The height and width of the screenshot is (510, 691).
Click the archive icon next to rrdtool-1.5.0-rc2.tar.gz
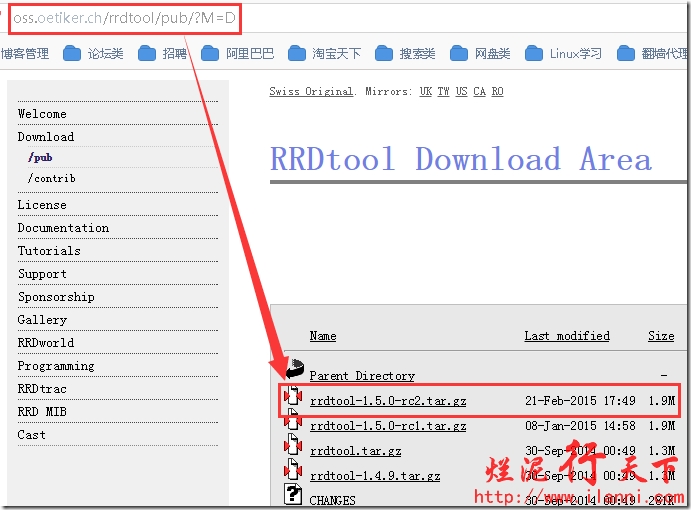(x=293, y=395)
